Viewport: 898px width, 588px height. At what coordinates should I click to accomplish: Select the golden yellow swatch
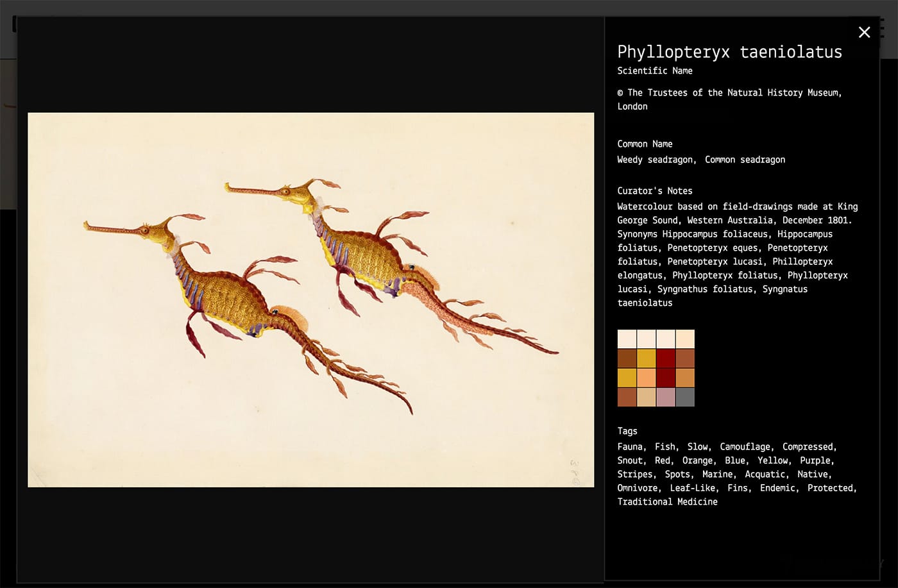[x=647, y=358]
